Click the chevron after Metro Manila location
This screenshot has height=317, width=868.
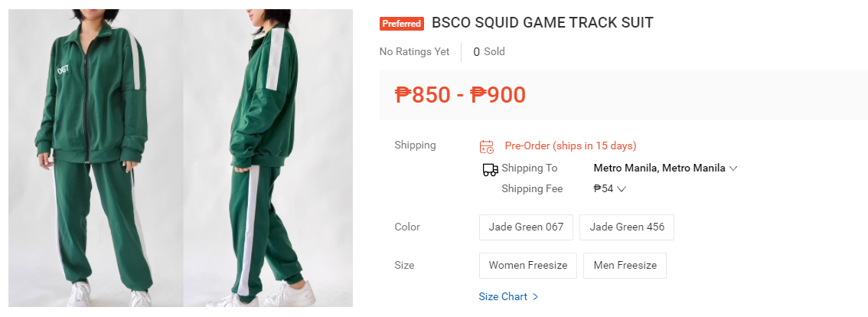[x=733, y=168]
